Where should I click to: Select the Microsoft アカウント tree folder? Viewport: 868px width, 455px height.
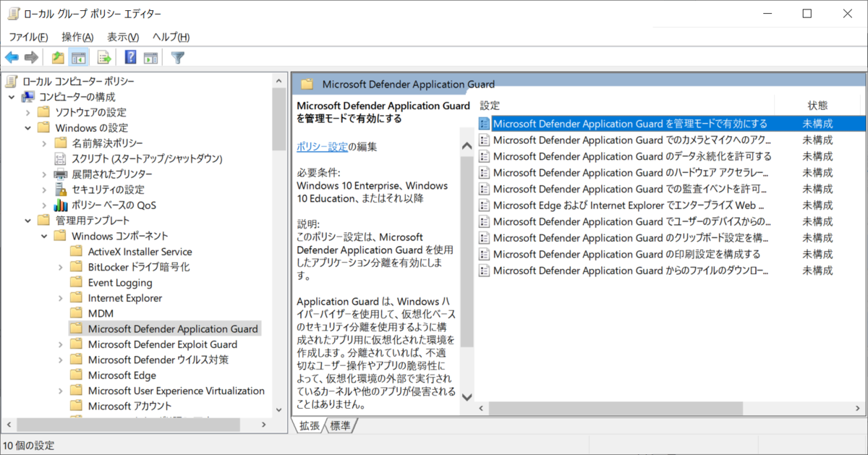pos(130,407)
